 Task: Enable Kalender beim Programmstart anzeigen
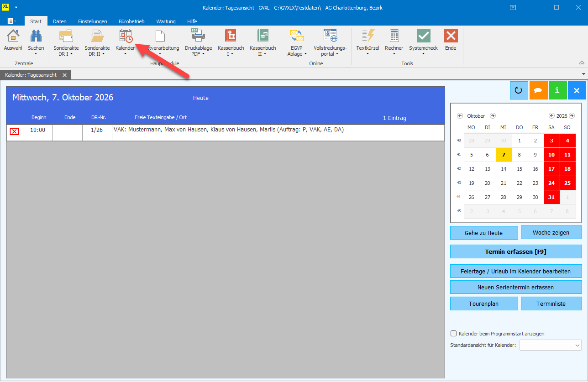pos(453,334)
